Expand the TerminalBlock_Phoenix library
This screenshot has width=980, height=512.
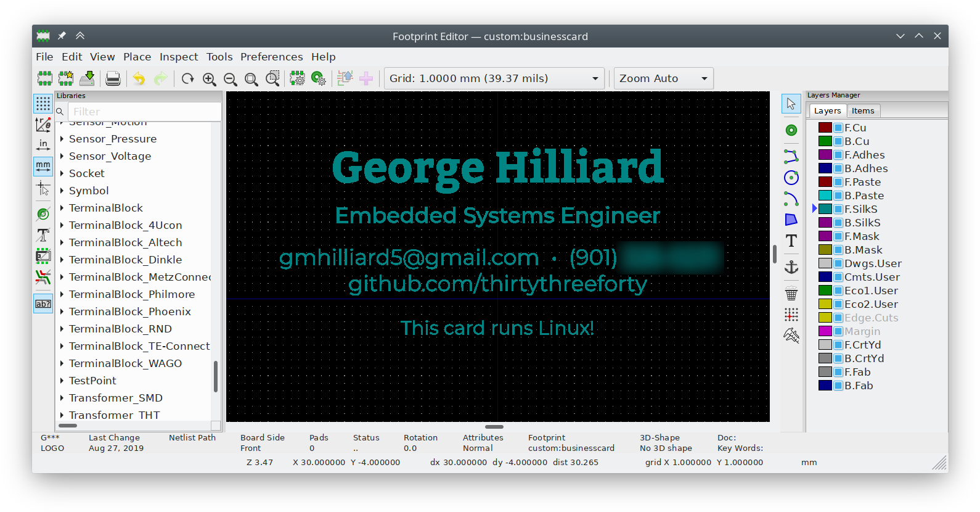point(62,312)
